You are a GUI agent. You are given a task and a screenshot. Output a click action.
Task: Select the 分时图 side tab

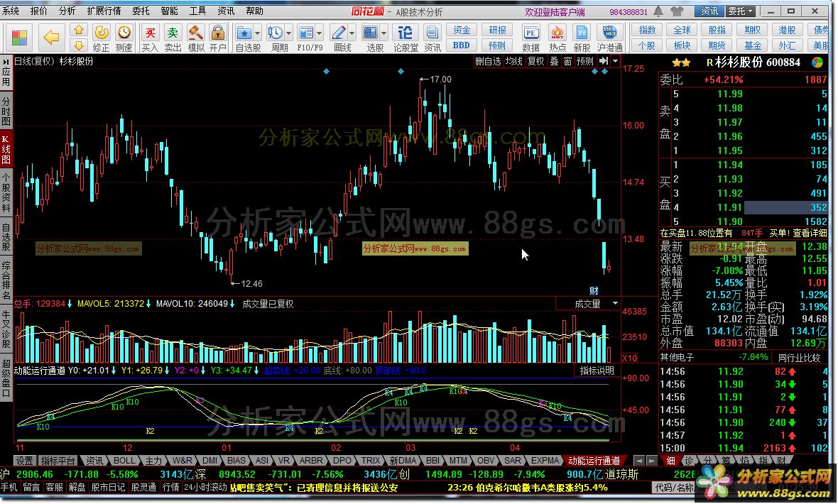pyautogui.click(x=6, y=111)
